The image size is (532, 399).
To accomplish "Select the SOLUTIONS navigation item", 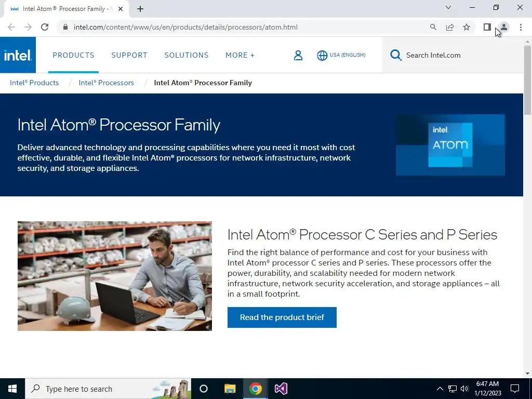I will point(187,55).
